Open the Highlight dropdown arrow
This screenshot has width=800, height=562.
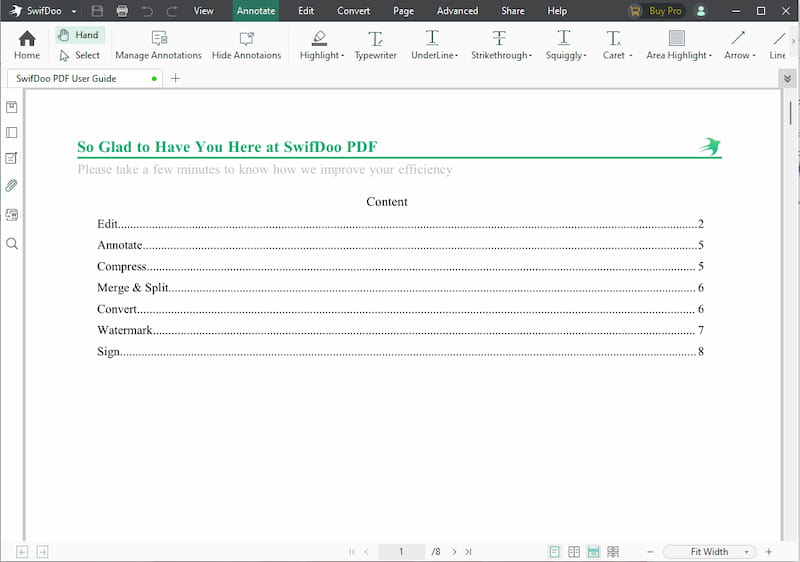pyautogui.click(x=343, y=55)
